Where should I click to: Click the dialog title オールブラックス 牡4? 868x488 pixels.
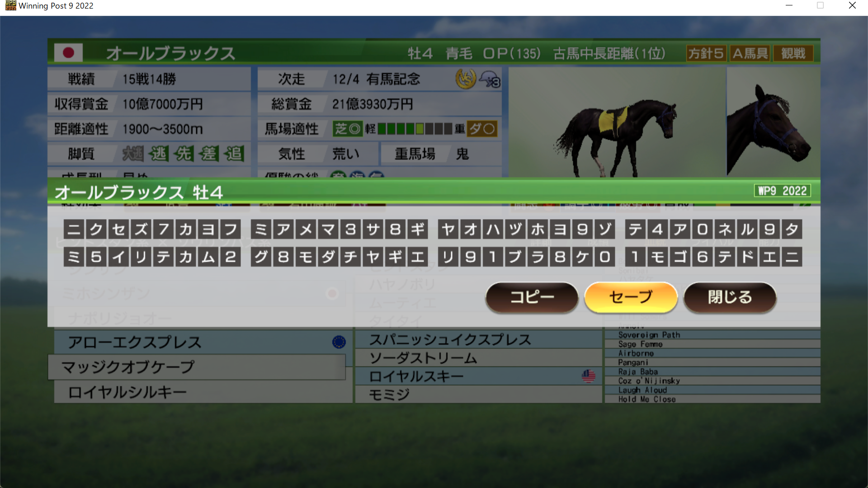pos(139,193)
